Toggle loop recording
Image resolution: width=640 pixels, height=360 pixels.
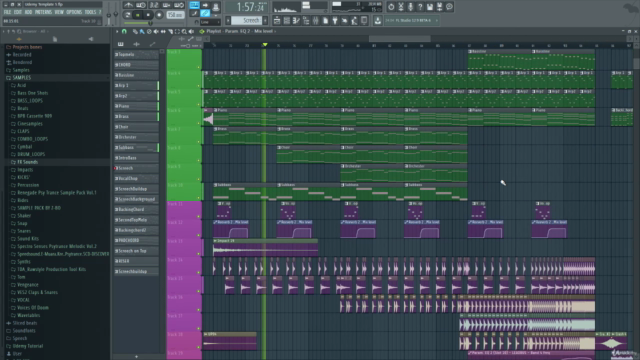click(x=179, y=5)
